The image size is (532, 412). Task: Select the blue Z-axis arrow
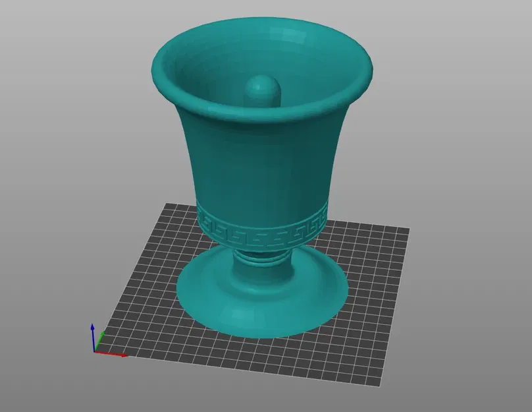pos(92,331)
